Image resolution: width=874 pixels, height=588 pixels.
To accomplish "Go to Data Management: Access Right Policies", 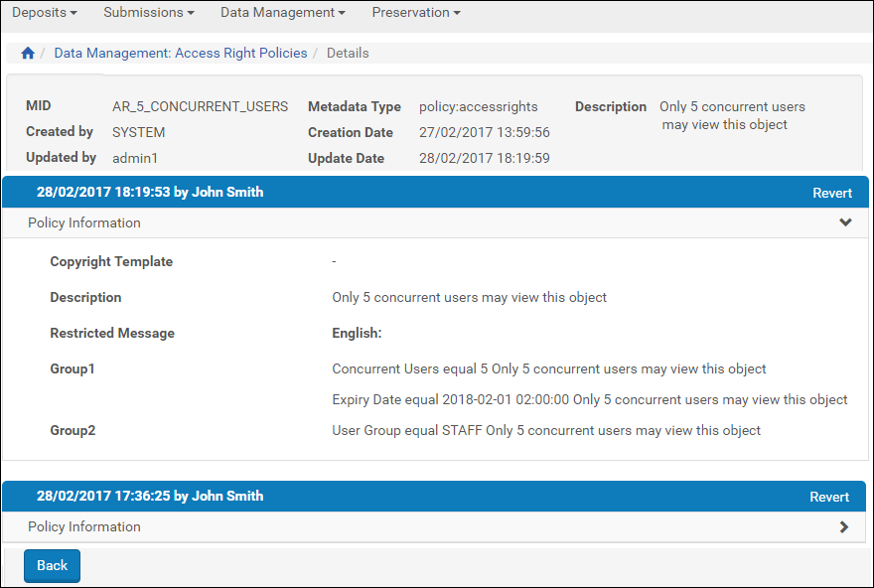I will (x=181, y=54).
